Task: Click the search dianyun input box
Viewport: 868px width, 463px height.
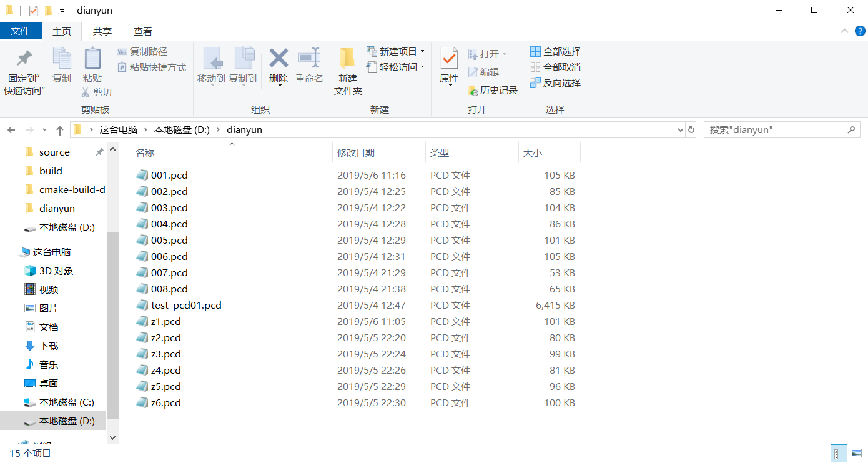Action: tap(774, 130)
